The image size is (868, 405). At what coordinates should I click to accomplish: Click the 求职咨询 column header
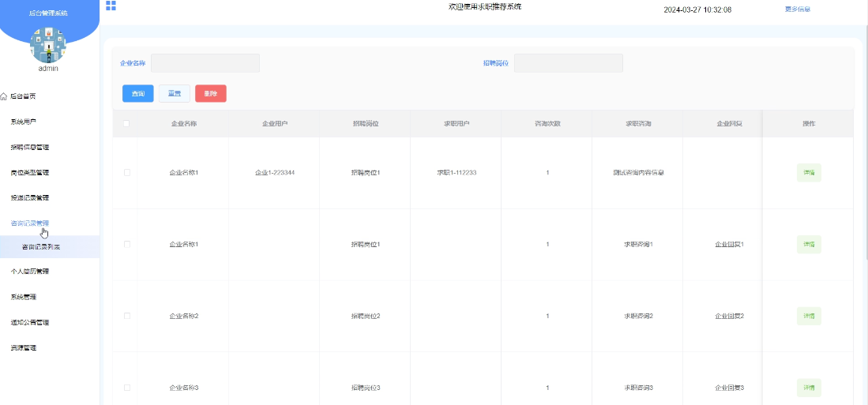point(638,123)
